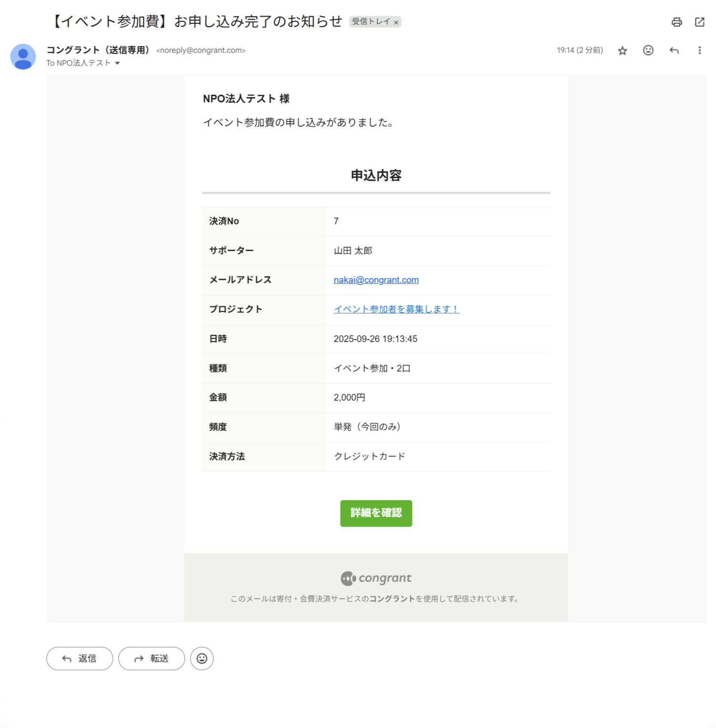Click the timestamp 19:14 (2 分前)
The image size is (716, 728).
580,51
